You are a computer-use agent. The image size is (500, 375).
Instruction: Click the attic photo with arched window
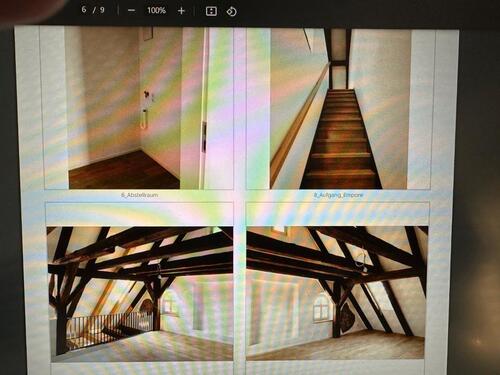[x=337, y=293]
